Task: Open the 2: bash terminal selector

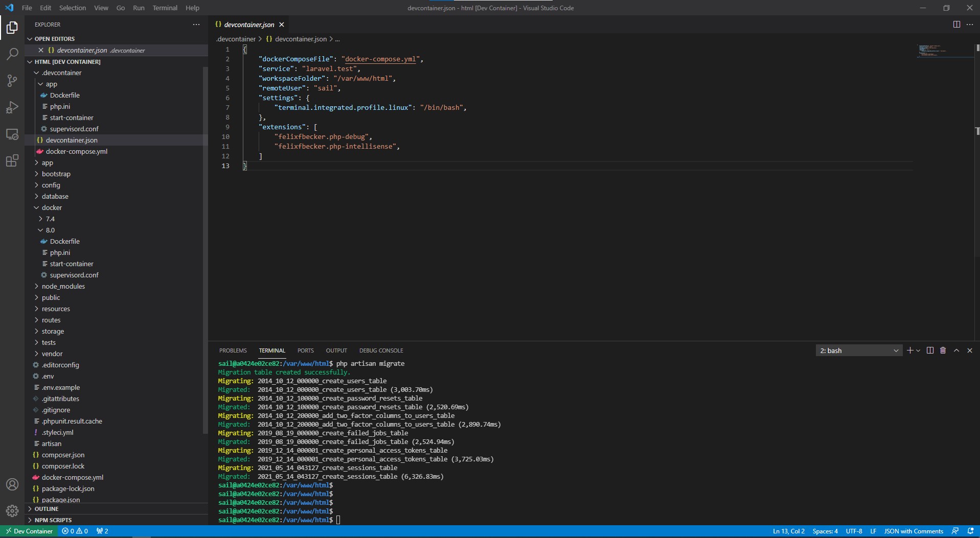Action: pos(859,350)
